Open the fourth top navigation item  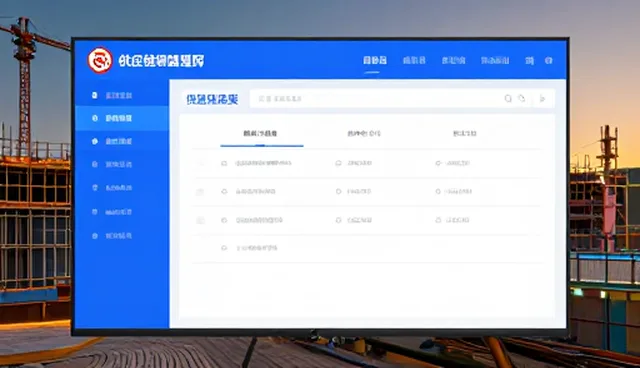(x=495, y=60)
